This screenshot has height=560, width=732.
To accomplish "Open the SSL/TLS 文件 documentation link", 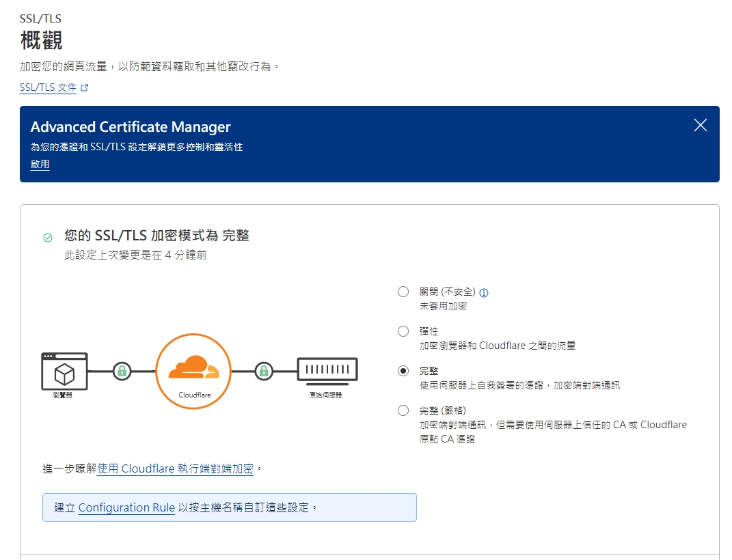I will [x=48, y=87].
